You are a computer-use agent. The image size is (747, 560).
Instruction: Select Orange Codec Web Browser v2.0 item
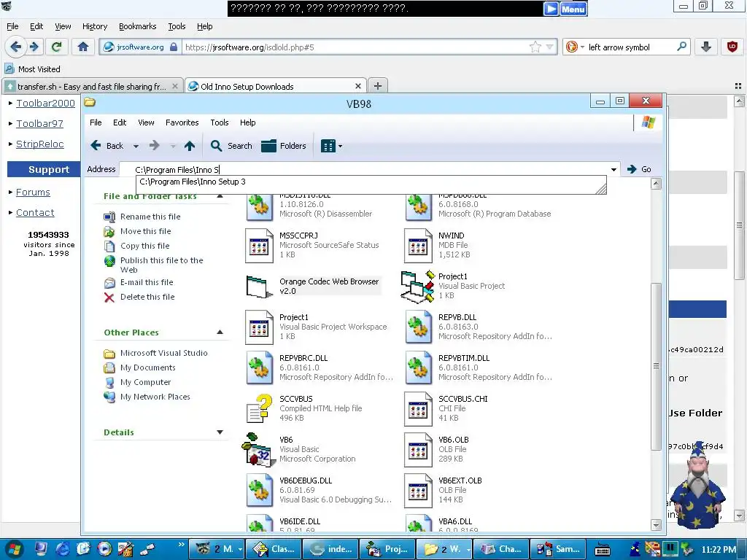coord(314,286)
